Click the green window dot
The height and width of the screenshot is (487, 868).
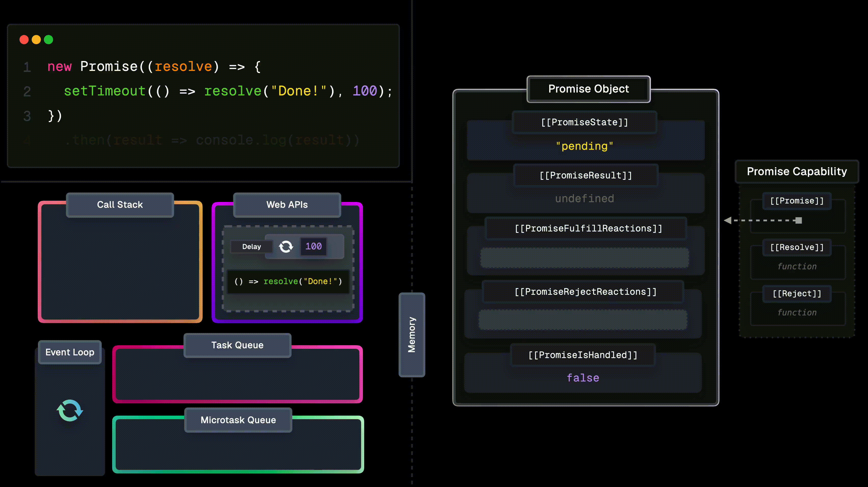(x=48, y=40)
